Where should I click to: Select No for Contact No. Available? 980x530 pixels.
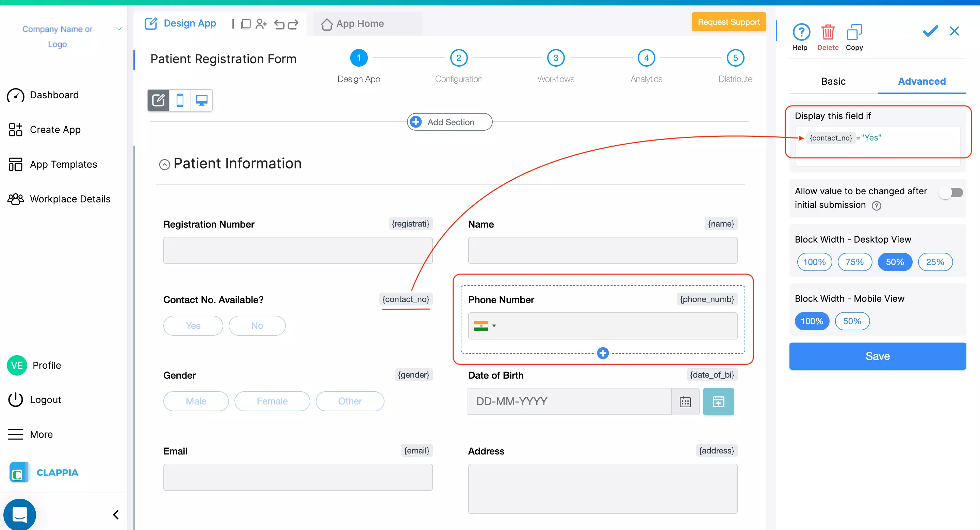click(x=257, y=326)
